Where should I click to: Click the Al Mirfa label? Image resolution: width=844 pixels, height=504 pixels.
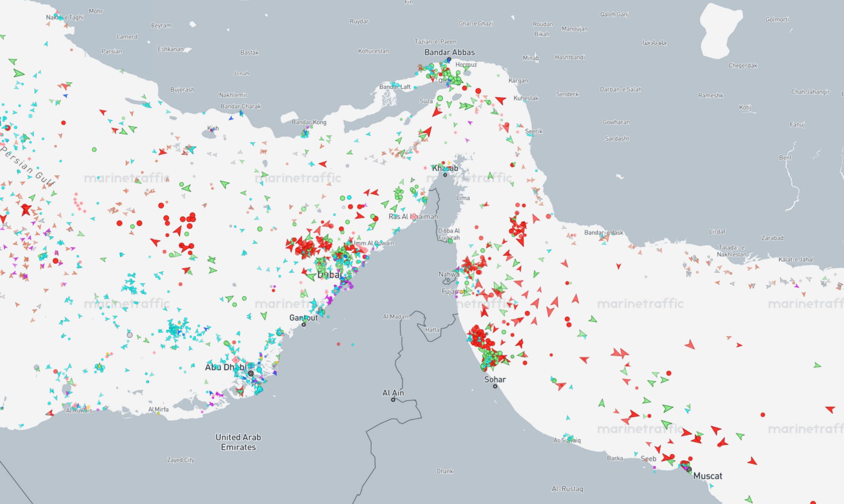158,409
